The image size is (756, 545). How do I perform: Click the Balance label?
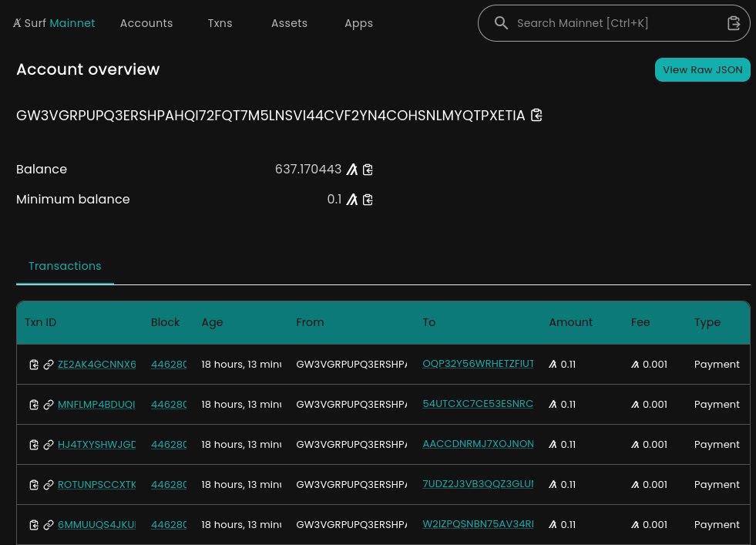(x=42, y=170)
